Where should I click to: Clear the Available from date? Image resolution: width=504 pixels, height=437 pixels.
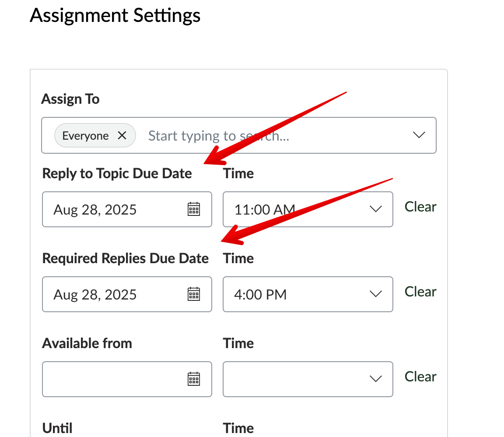[420, 377]
